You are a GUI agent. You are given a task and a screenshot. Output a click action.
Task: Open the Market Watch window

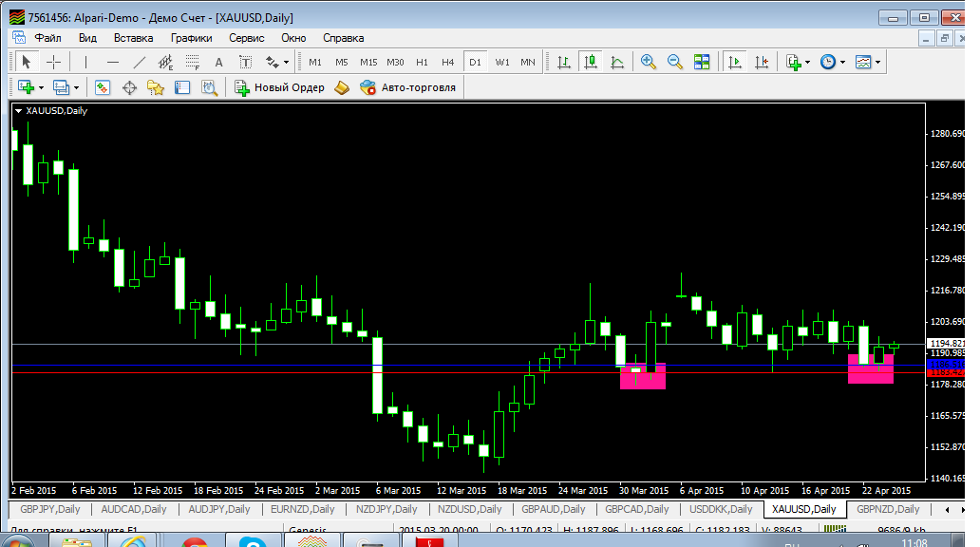(x=103, y=87)
